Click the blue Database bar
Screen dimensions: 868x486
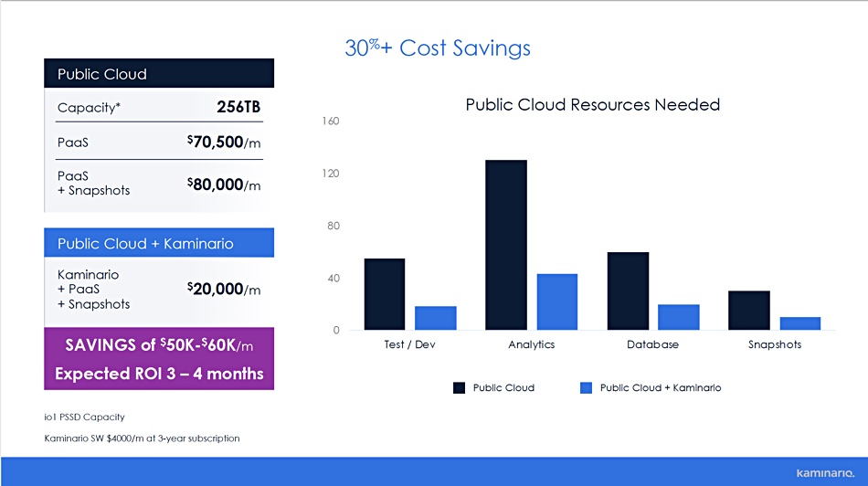679,317
